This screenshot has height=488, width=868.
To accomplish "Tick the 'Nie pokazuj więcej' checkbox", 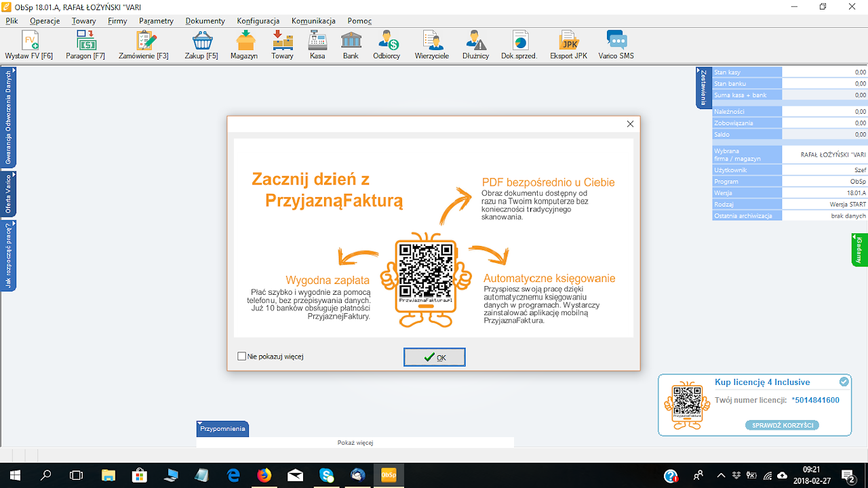I will tap(242, 357).
